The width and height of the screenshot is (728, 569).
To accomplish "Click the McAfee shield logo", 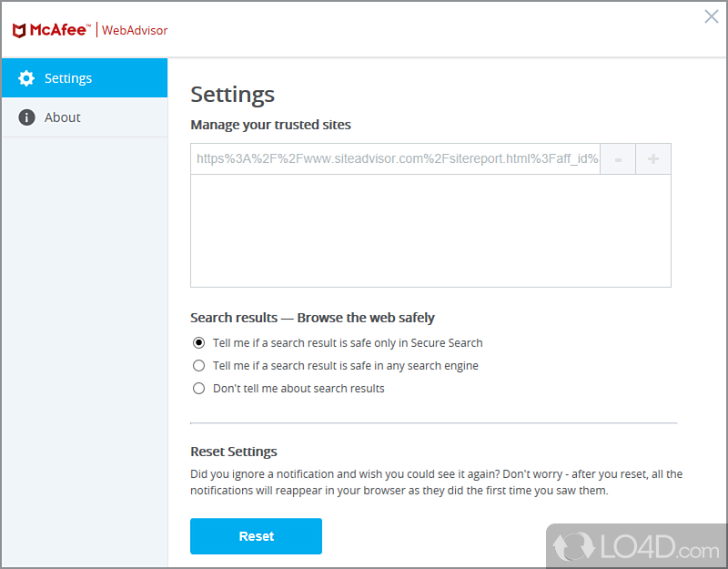I will pyautogui.click(x=19, y=30).
